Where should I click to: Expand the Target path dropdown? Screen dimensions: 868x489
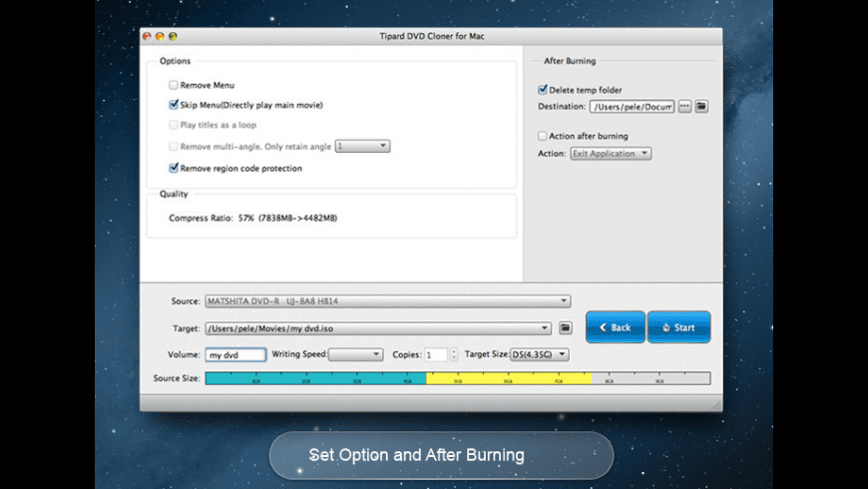point(378,328)
